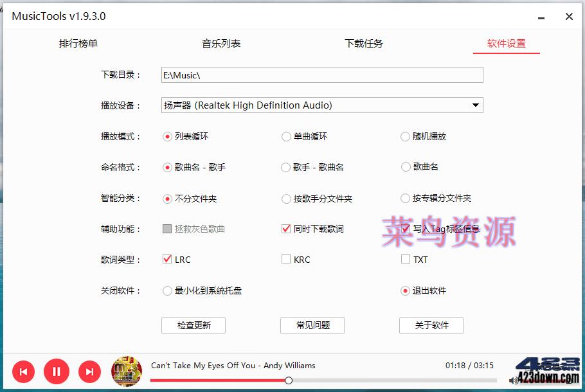The width and height of the screenshot is (585, 392).
Task: Pause the current song playback
Action: [57, 371]
